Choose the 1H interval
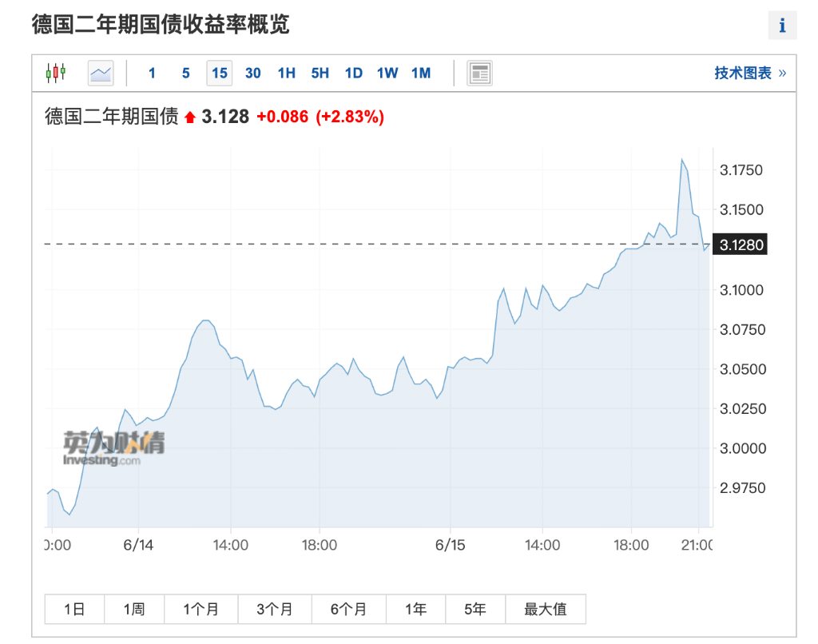 pos(287,73)
